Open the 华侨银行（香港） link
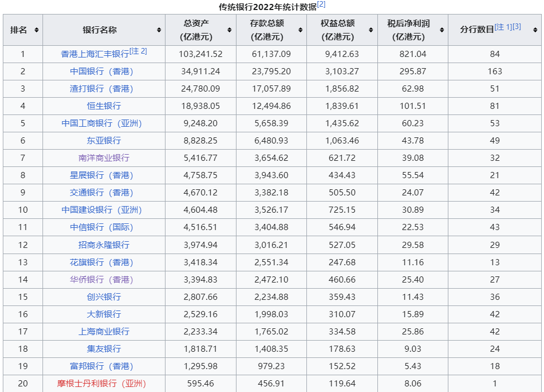This screenshot has height=392, width=544. (x=102, y=280)
